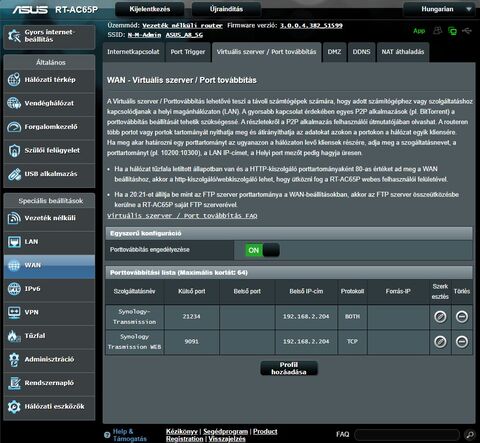This screenshot has height=443, width=480.
Task: Click Synology Transmission WEB service name
Action: pyautogui.click(x=134, y=342)
